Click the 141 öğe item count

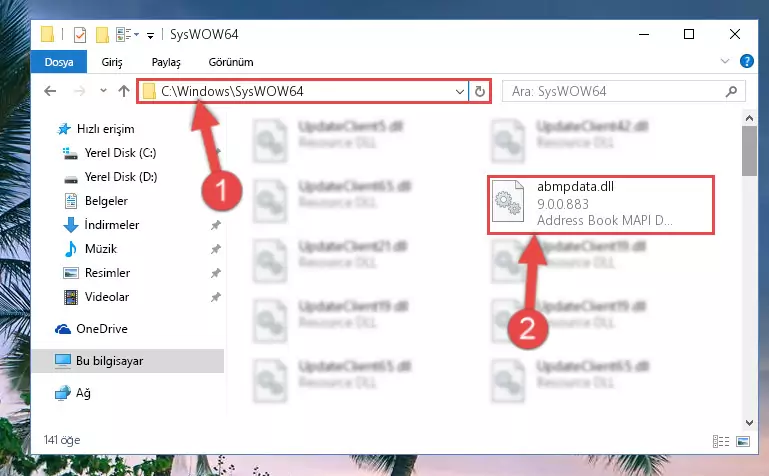tap(62, 440)
